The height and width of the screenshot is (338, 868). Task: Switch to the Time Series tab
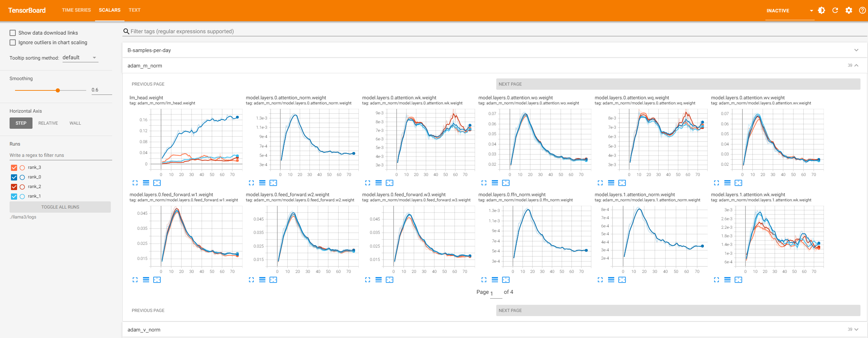pos(76,10)
